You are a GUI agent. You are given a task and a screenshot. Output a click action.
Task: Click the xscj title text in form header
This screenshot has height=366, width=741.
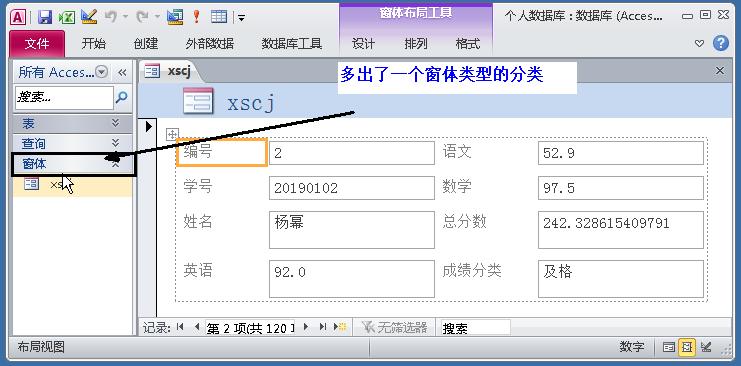251,104
